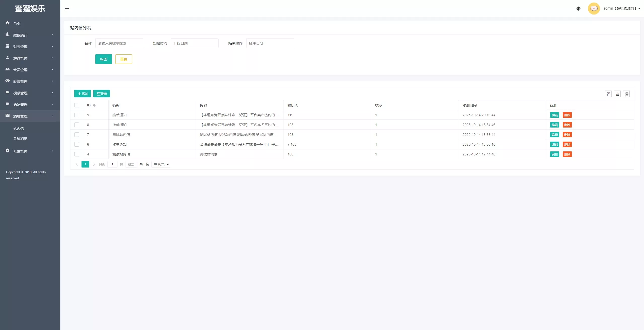Click the 添加 add button
Screen dimensions: 644x330
pyautogui.click(x=83, y=94)
